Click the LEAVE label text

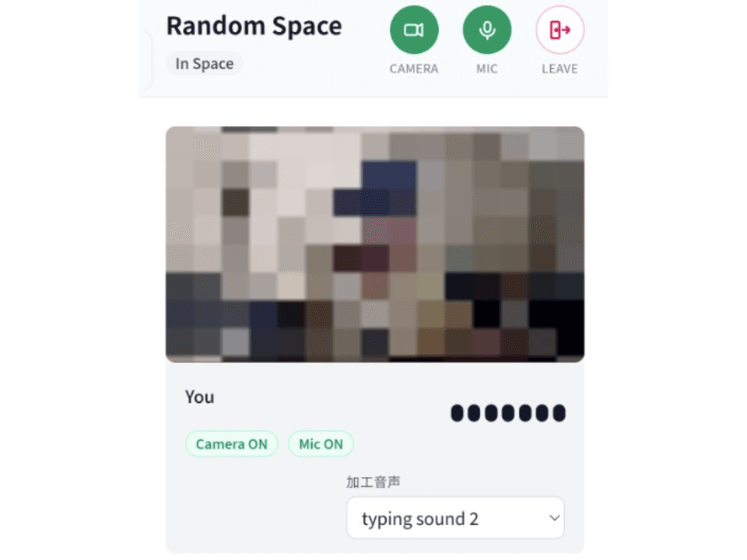559,69
